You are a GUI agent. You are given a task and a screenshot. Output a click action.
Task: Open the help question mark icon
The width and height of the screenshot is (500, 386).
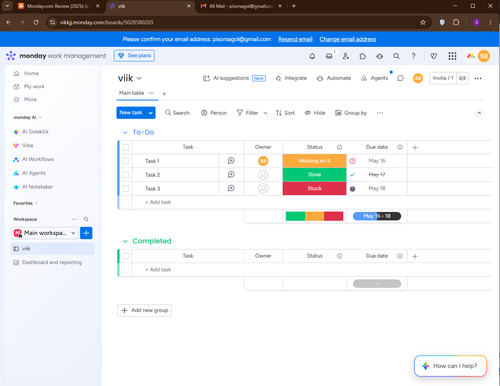413,56
